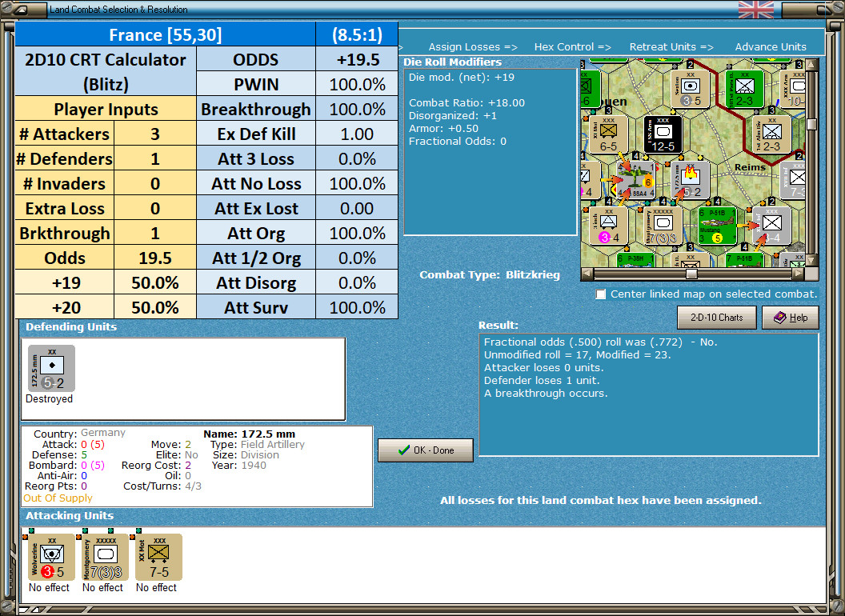Viewport: 845px width, 616px height.
Task: Click the Die mod. (net): +19 line
Action: tap(461, 77)
